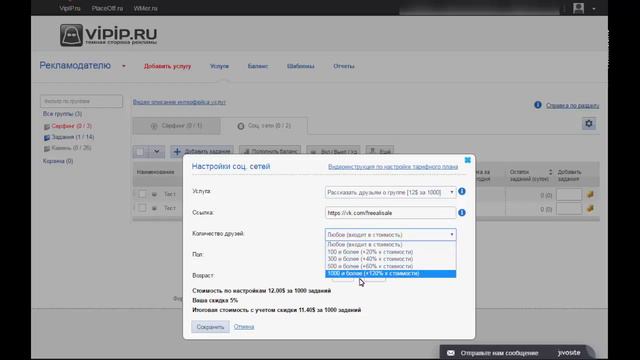
Task: Click add-tasks input in first table row
Action: 569,195
